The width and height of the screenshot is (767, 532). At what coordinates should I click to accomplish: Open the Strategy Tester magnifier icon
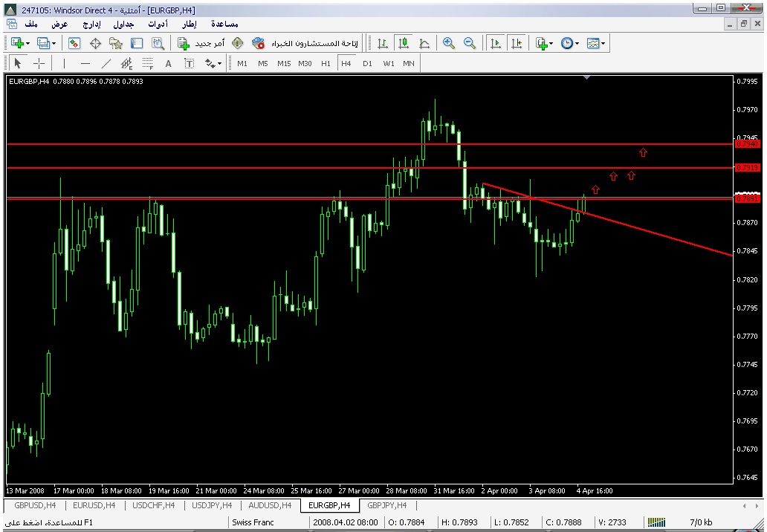[158, 44]
